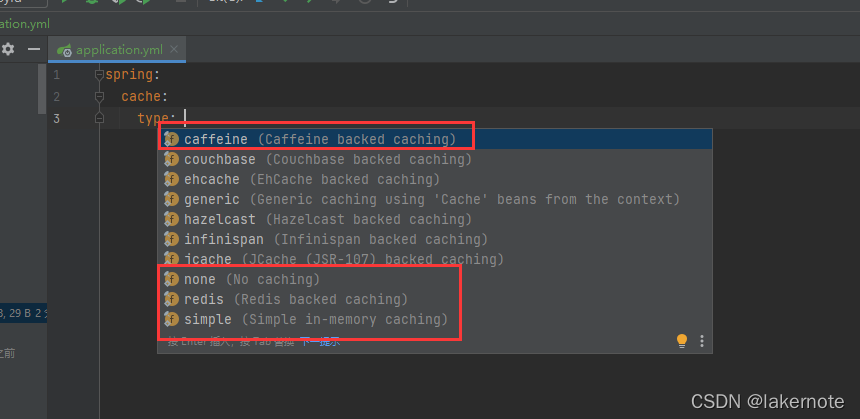Select the caffeine completion suggestion
Screen dimensions: 860x419
435,139
